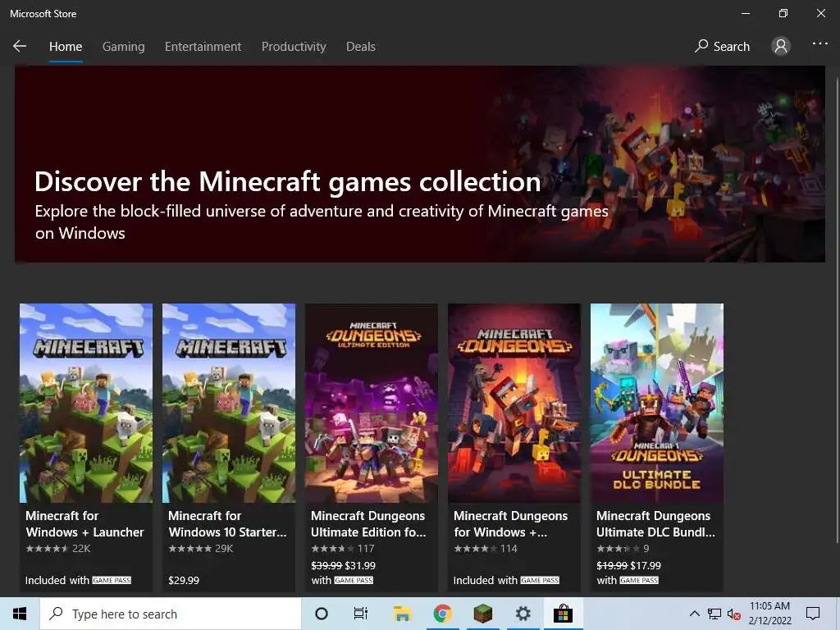Image resolution: width=840 pixels, height=630 pixels.
Task: Click the star rating of DLC Bundle
Action: pyautogui.click(x=619, y=549)
